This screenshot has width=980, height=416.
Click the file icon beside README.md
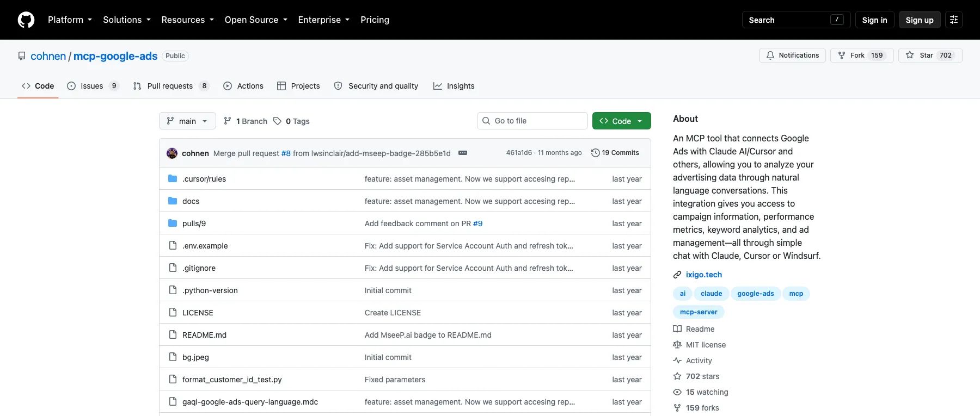(173, 334)
